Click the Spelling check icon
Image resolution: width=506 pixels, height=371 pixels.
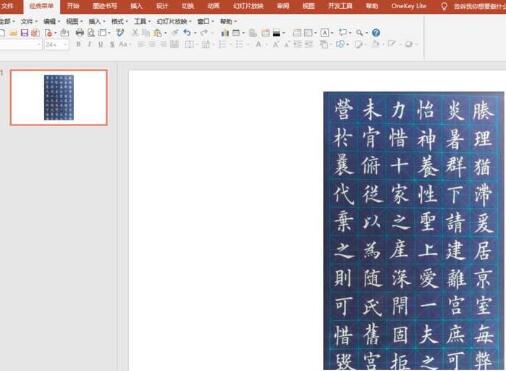(x=120, y=33)
